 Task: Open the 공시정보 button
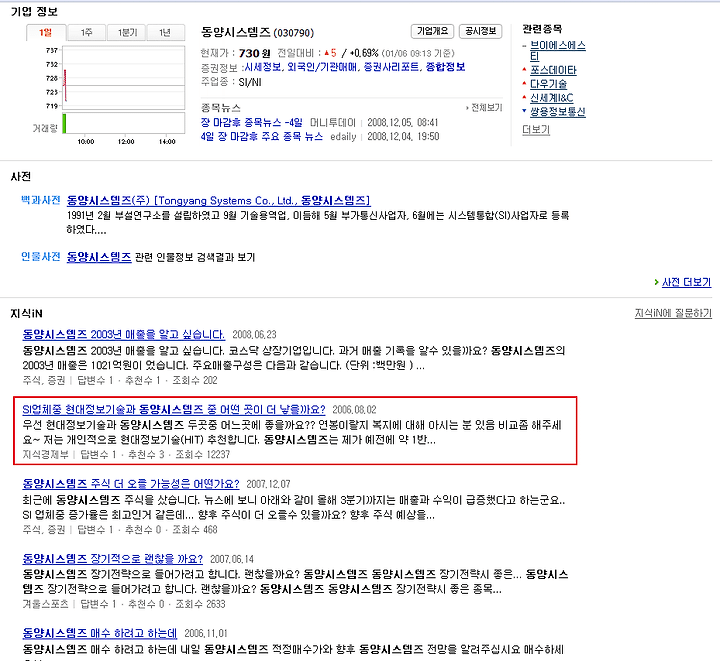[x=480, y=31]
